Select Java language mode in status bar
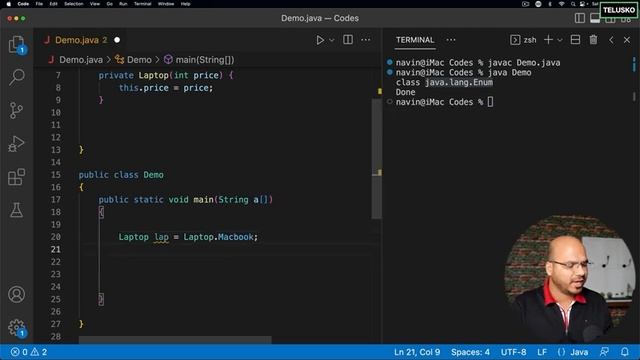Viewport: 640px width, 360px height. 579,352
